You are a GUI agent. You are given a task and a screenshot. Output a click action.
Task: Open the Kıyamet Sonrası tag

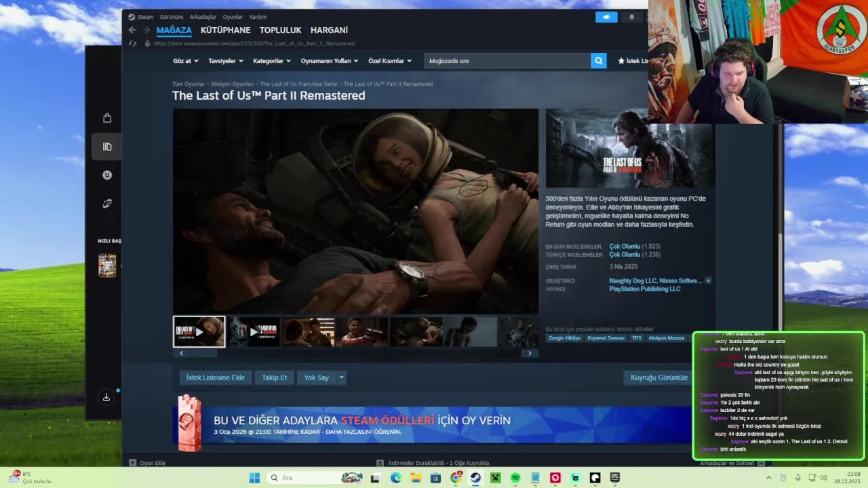point(606,338)
